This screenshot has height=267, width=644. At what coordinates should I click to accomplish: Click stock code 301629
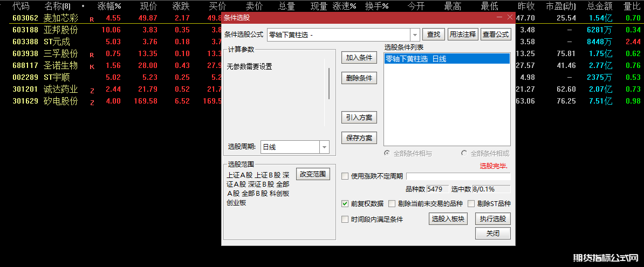click(25, 101)
